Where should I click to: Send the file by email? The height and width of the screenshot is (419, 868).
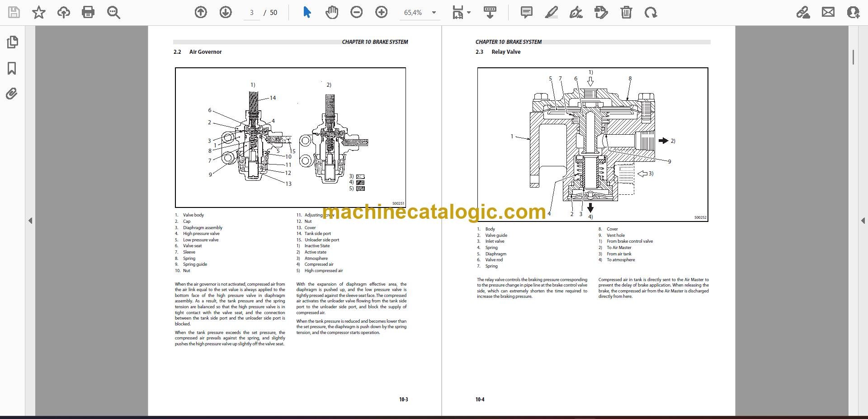828,13
